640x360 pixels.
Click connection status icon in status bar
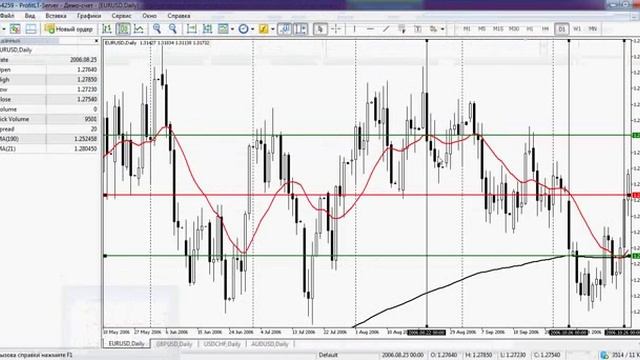605,355
